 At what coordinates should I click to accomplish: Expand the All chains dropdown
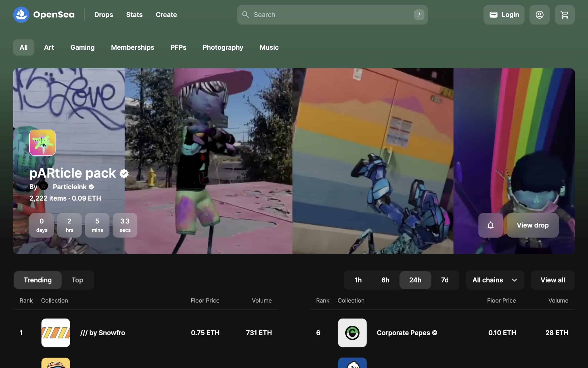point(495,280)
